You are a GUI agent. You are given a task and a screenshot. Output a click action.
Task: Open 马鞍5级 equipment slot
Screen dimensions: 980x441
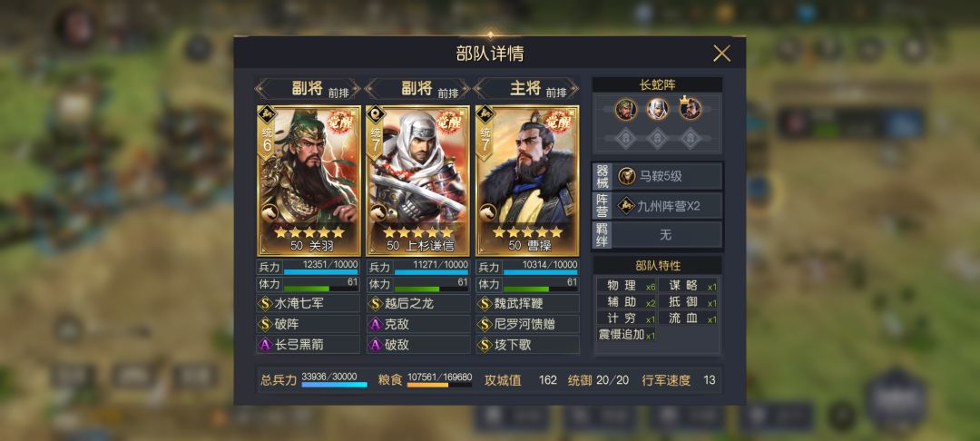[x=668, y=176]
